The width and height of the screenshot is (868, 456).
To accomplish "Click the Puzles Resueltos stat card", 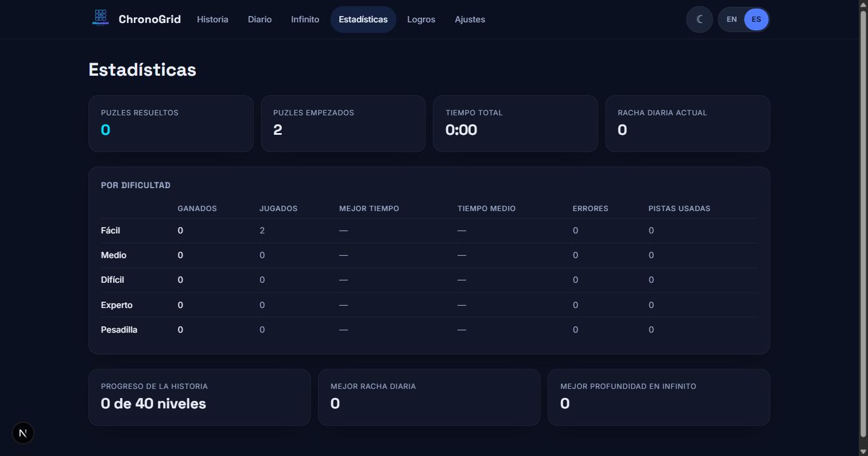I will coord(171,124).
